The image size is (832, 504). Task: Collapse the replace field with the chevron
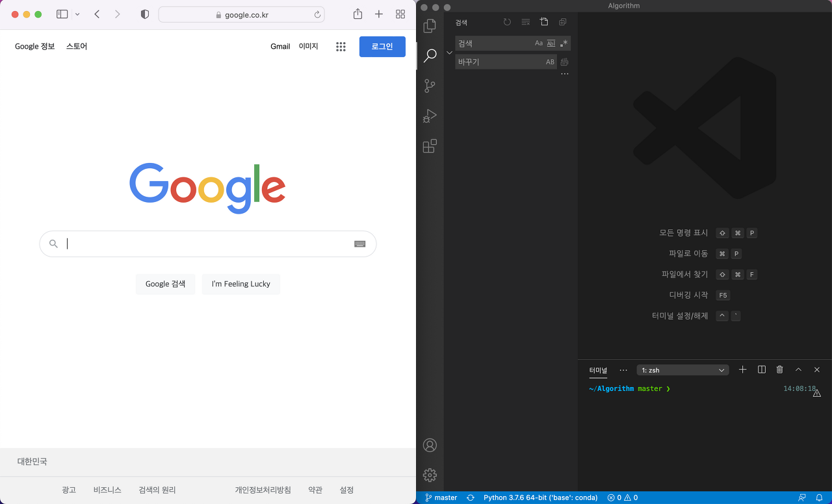pyautogui.click(x=449, y=53)
